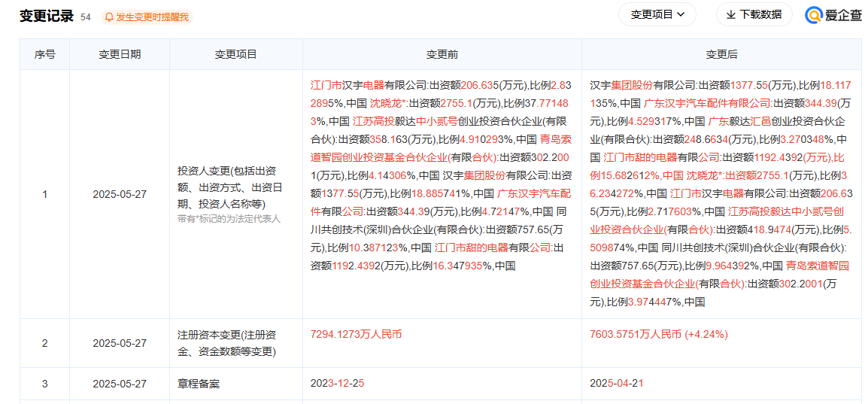Screen dimensions: 868x404
Task: Click the 变更前 column header
Action: click(x=442, y=54)
